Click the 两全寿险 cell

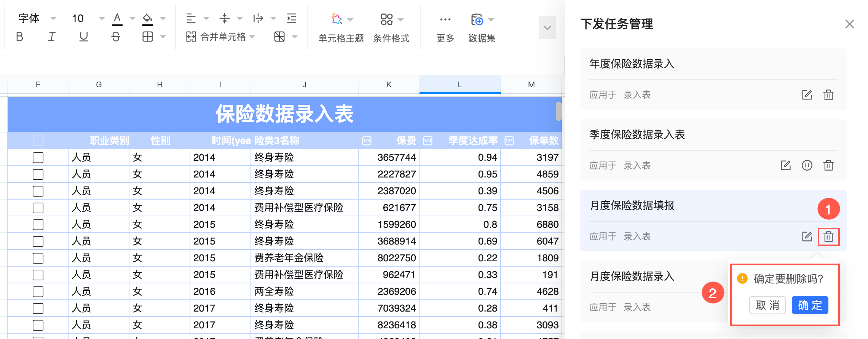pos(305,291)
